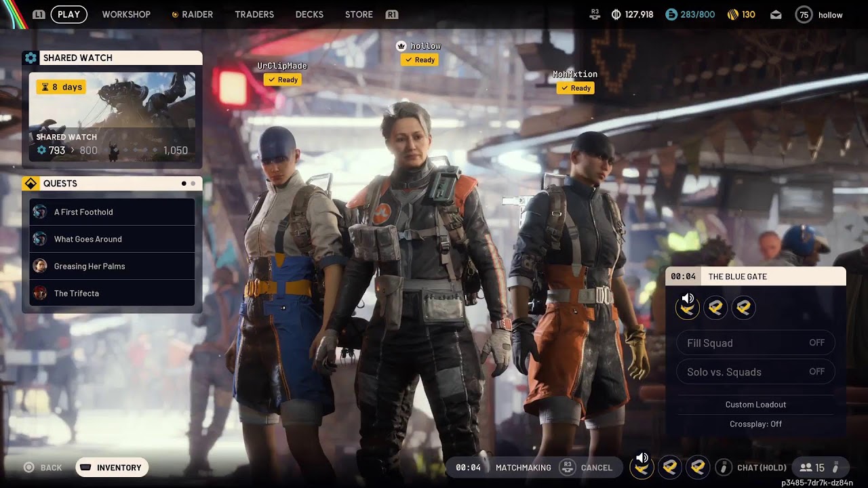The image size is (868, 488).
Task: Toggle Solo vs. Squads on
Action: 755,371
